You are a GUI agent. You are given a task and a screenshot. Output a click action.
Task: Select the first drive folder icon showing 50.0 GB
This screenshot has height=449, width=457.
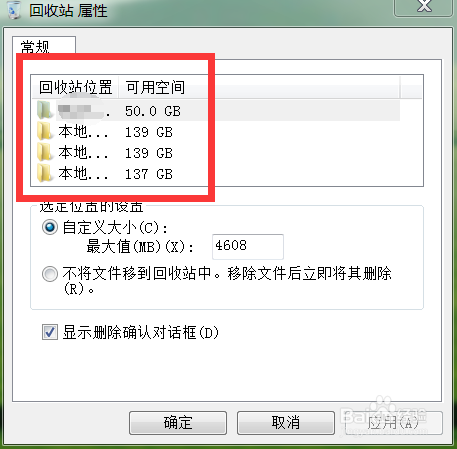pyautogui.click(x=44, y=111)
